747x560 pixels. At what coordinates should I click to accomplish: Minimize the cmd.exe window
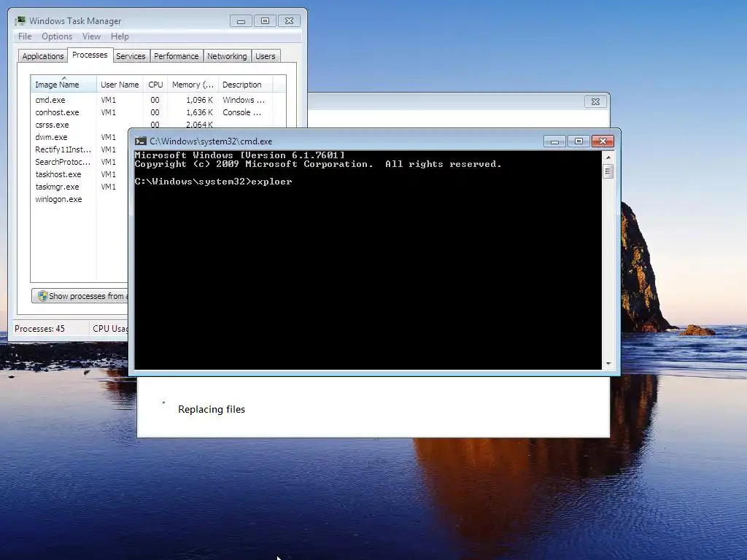[x=554, y=141]
